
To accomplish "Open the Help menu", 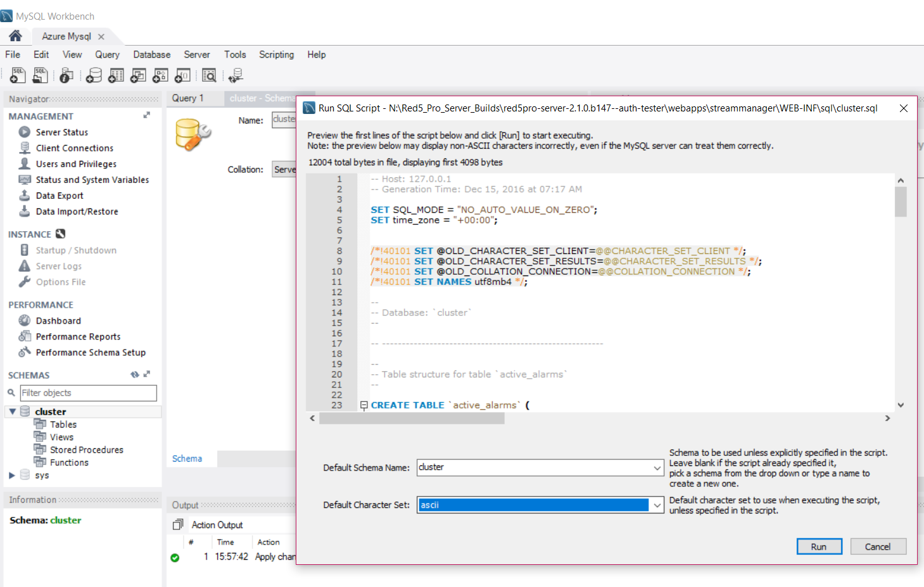I will coord(317,54).
